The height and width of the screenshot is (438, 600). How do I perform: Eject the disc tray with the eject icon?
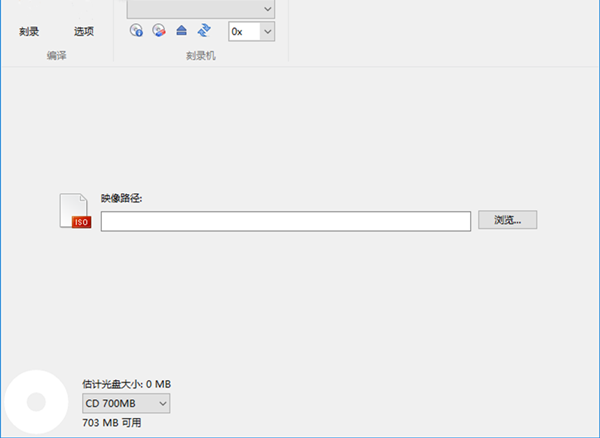pyautogui.click(x=181, y=32)
